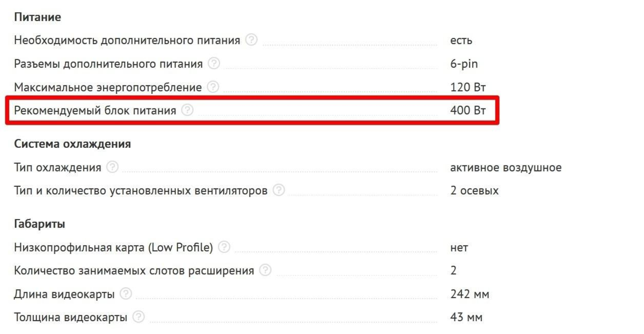Click the Рекомендуемый блок питания label
Viewport: 644px width, 334px height.
coord(95,111)
